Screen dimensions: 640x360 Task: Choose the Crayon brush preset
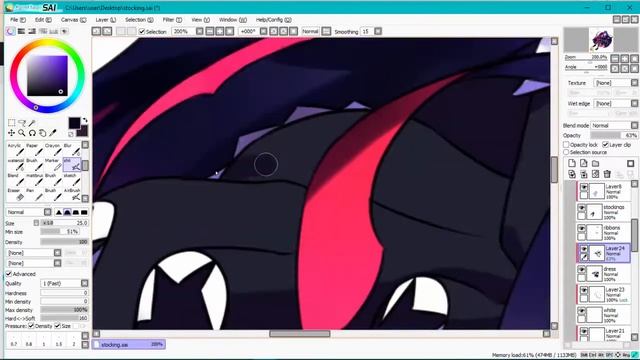(x=52, y=149)
